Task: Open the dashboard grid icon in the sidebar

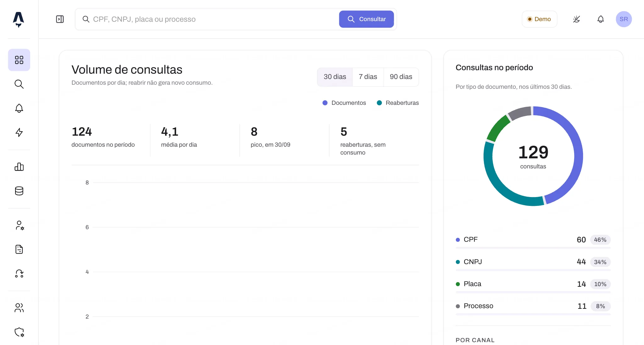Action: [x=19, y=60]
